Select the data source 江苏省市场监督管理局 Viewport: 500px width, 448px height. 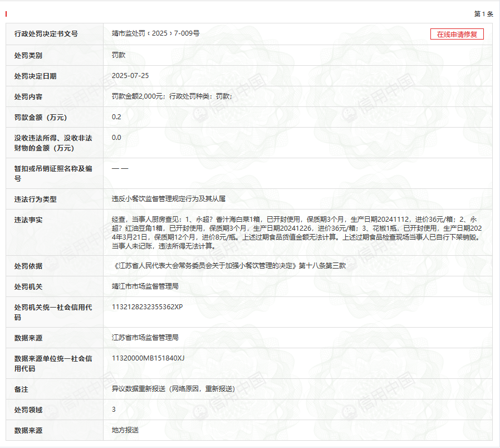click(145, 337)
